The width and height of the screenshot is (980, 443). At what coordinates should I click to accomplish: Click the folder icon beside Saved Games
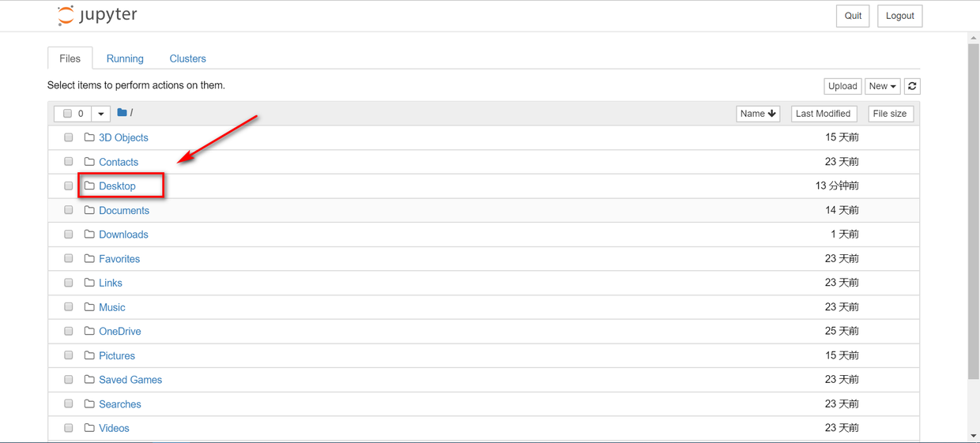click(89, 380)
